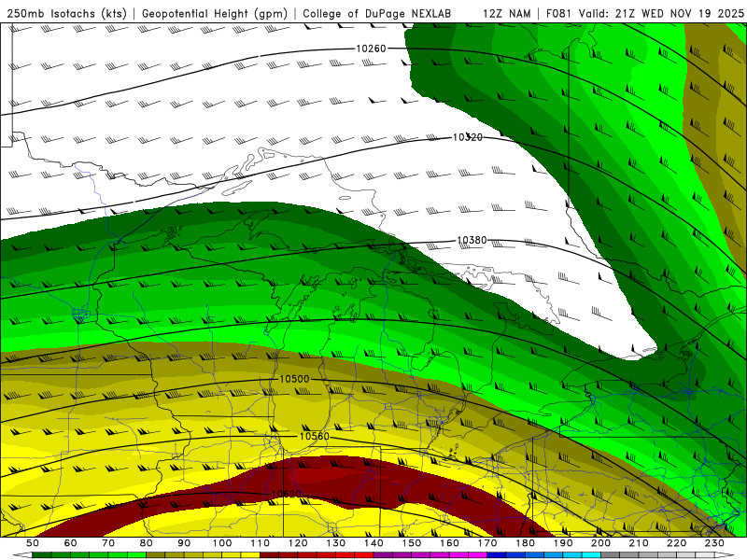Click the 10560 height contour label
Screen dimensions: 747x560
[315, 436]
